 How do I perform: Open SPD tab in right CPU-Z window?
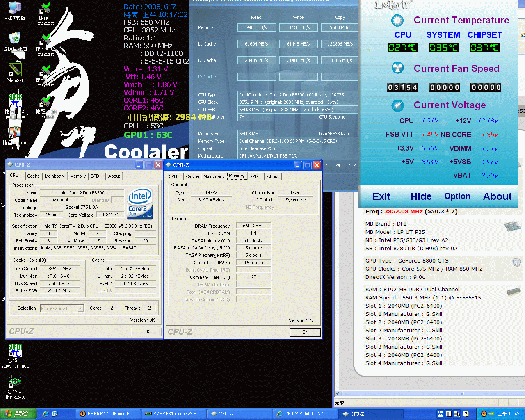click(x=254, y=176)
